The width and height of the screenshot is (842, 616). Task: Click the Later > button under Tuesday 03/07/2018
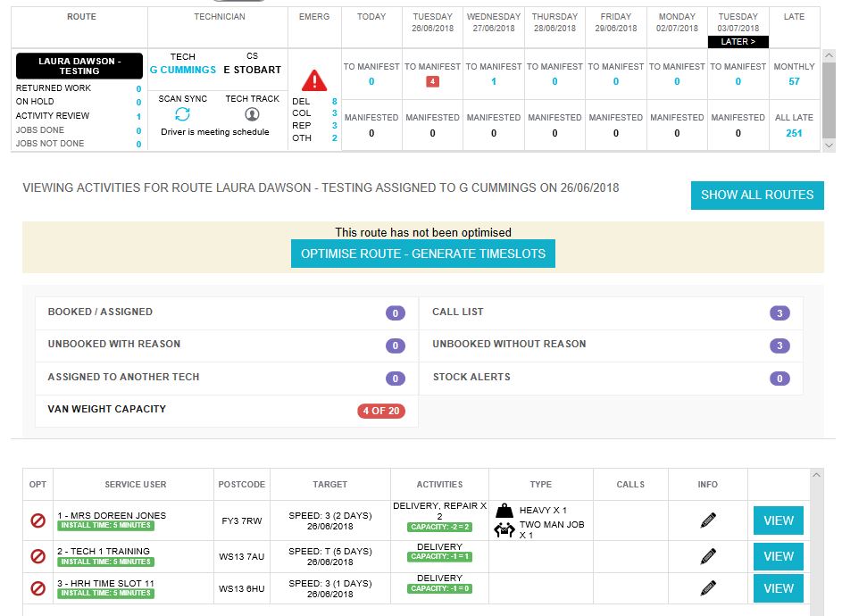(x=738, y=41)
